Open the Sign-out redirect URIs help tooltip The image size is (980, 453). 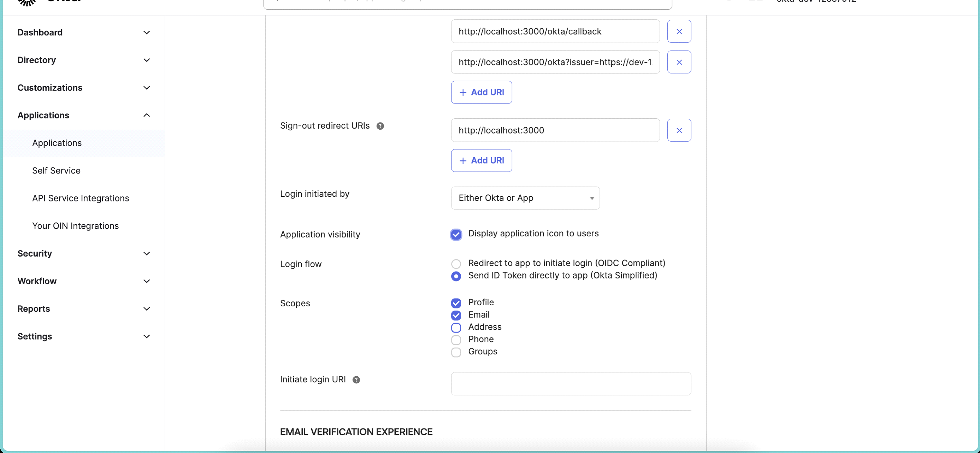pyautogui.click(x=380, y=126)
